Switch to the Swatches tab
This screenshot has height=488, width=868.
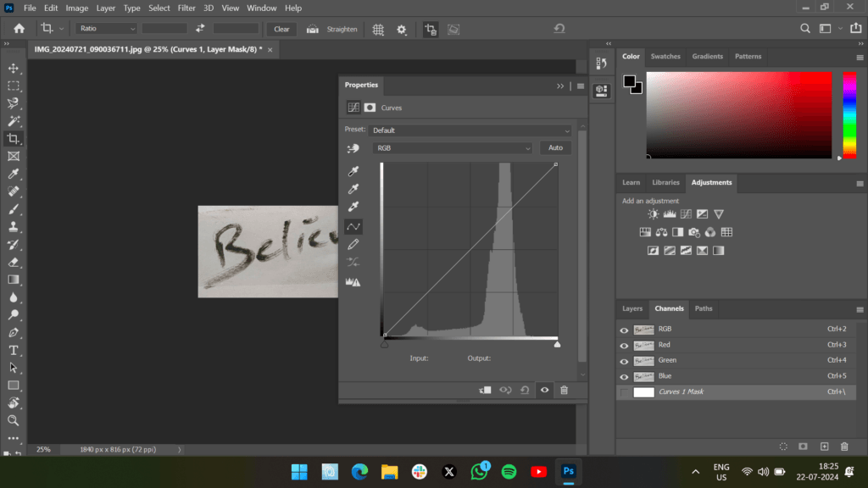665,57
